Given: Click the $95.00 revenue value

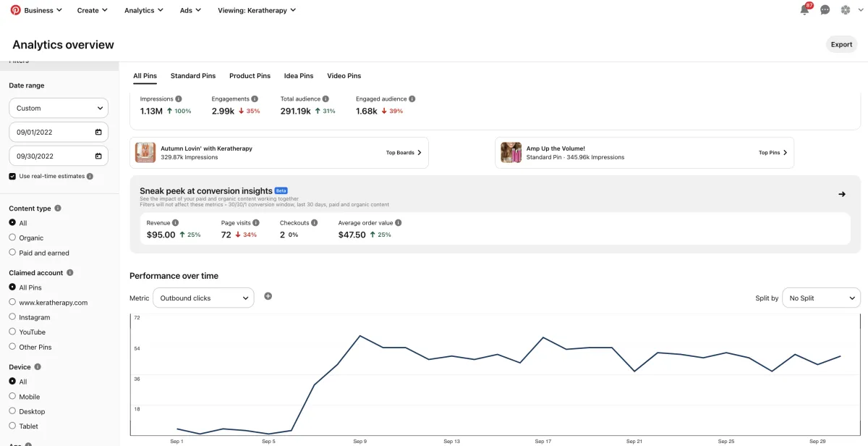Looking at the screenshot, I should click(x=161, y=235).
